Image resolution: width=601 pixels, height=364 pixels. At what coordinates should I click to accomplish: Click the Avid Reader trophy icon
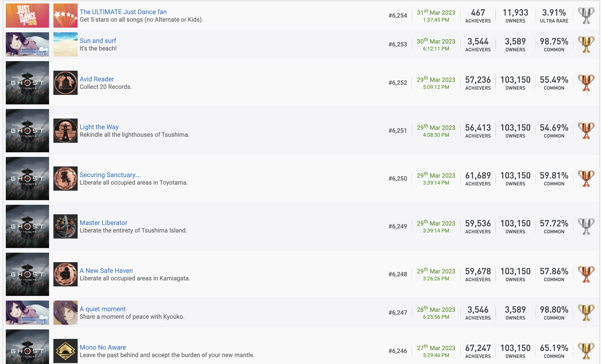pyautogui.click(x=66, y=83)
